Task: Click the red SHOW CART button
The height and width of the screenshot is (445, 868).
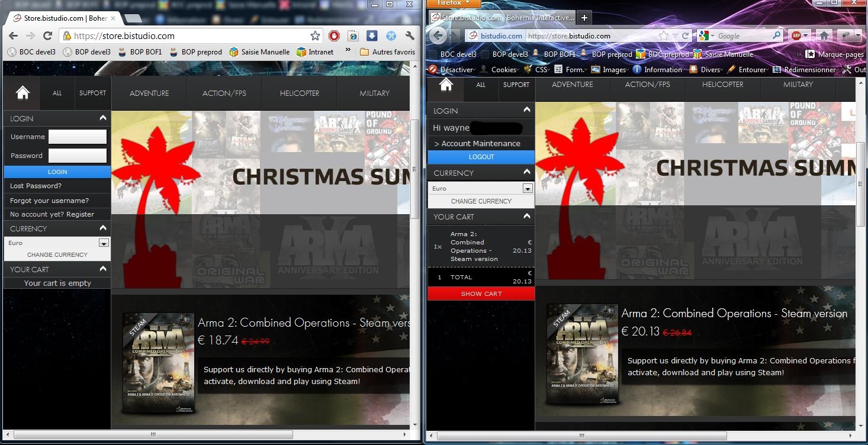Action: (x=481, y=294)
